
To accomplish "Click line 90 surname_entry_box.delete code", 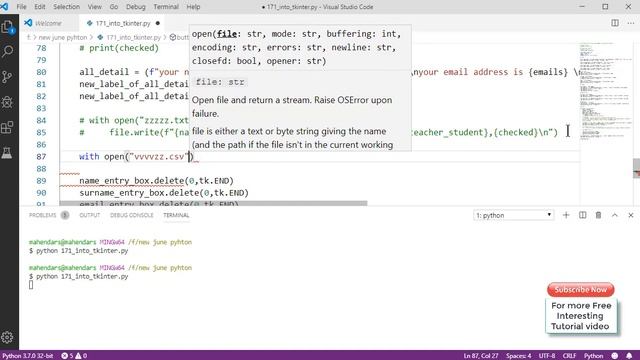I will [164, 193].
